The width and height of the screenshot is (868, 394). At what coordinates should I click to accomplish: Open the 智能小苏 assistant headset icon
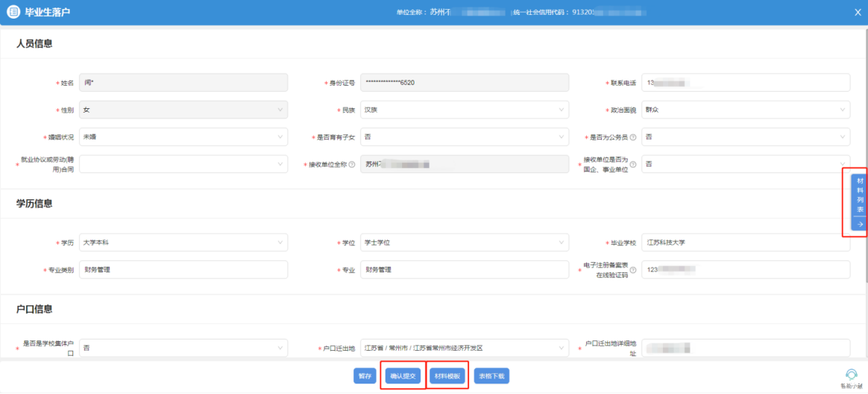click(851, 375)
